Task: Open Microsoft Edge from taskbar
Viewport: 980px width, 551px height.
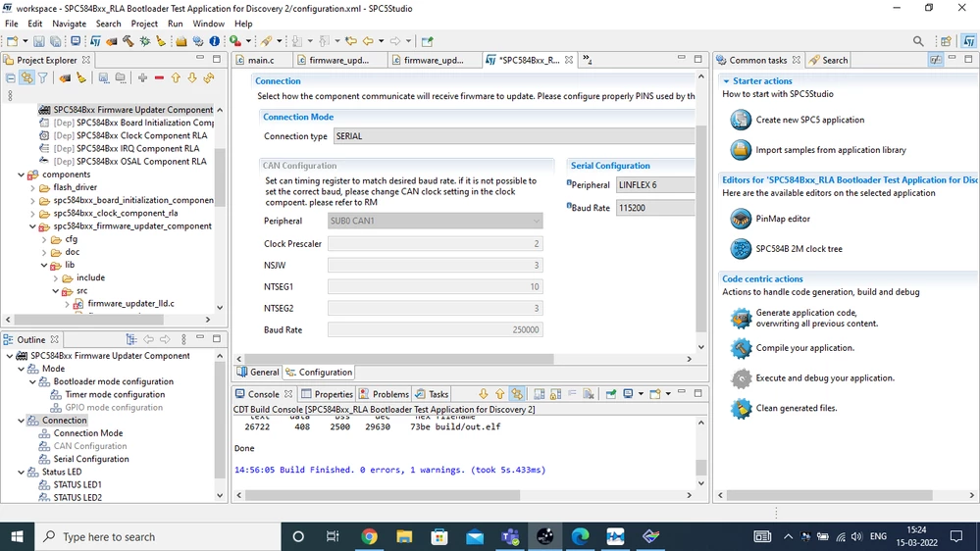Action: coord(580,536)
